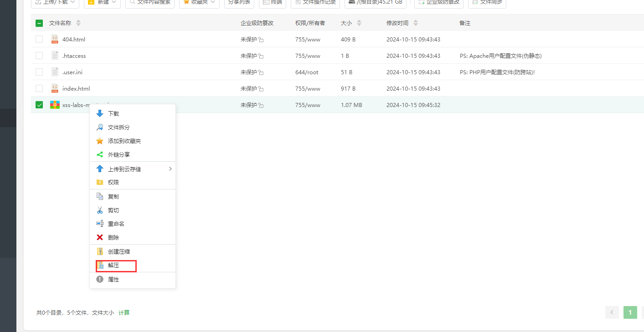Sort by 修改时间 using its sort arrows
This screenshot has height=332, width=644.
pos(416,23)
